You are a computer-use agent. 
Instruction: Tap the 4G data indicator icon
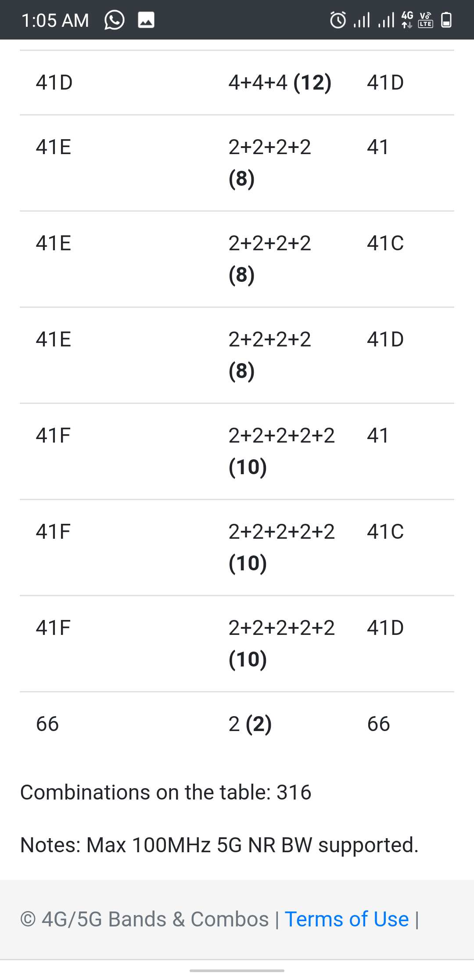[407, 20]
